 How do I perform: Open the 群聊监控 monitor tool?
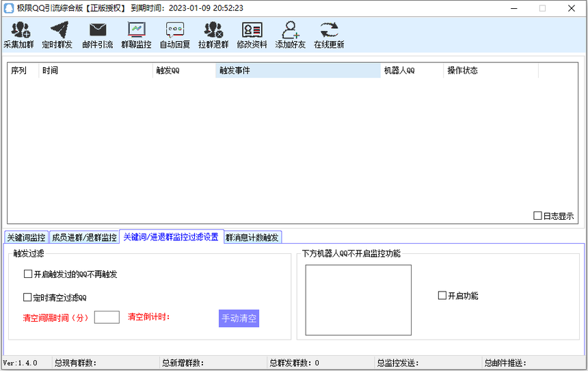click(136, 35)
